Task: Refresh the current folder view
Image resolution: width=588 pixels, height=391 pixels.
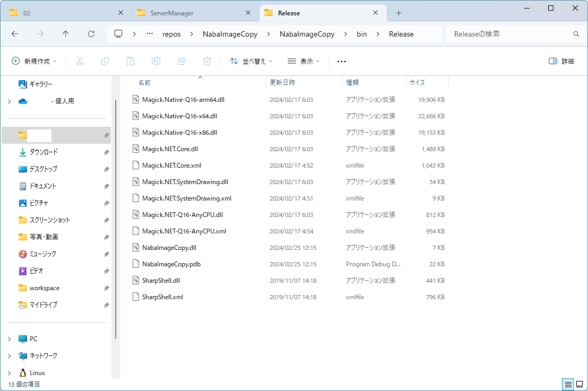Action: click(91, 34)
